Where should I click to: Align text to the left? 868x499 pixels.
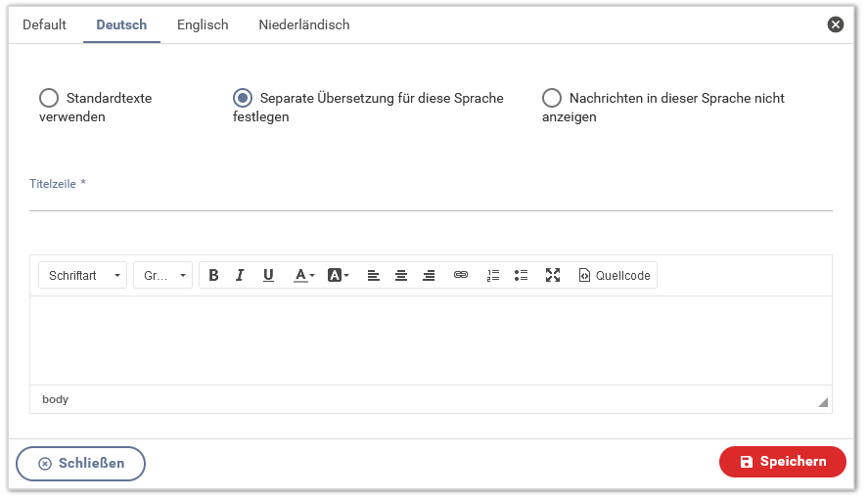coord(373,276)
